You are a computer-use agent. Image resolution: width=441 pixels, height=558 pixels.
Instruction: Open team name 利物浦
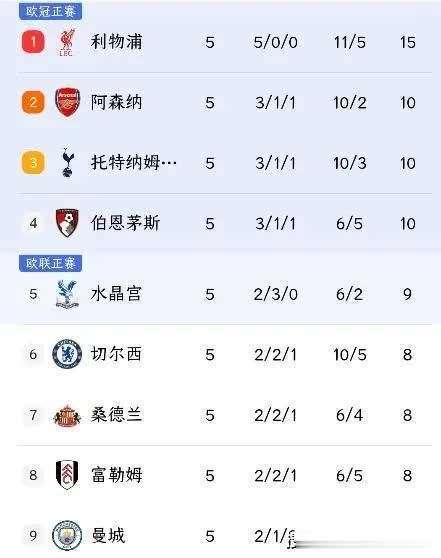116,42
